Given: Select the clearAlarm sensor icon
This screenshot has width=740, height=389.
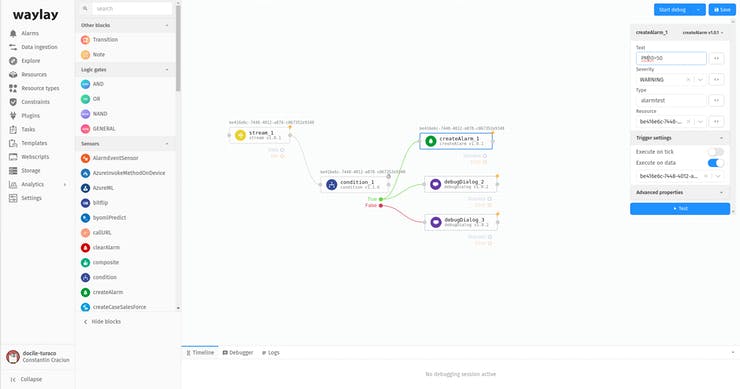Looking at the screenshot, I should click(85, 247).
